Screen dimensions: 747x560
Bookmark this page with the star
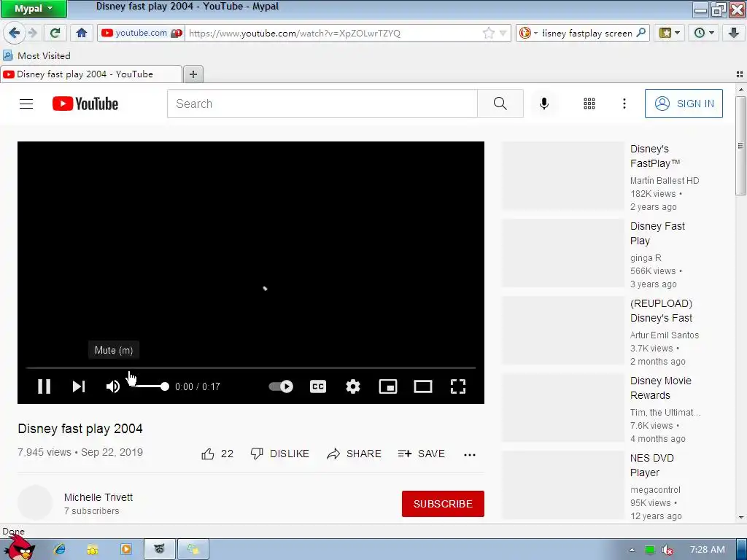pyautogui.click(x=488, y=33)
